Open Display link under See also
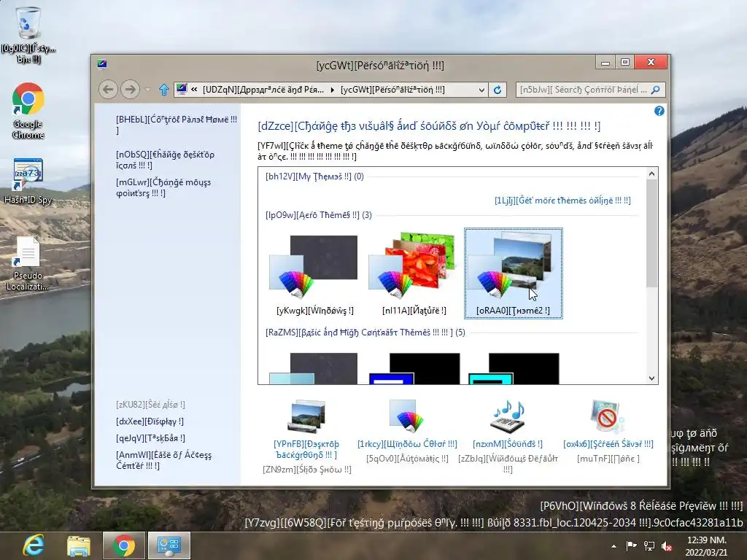 pos(150,421)
